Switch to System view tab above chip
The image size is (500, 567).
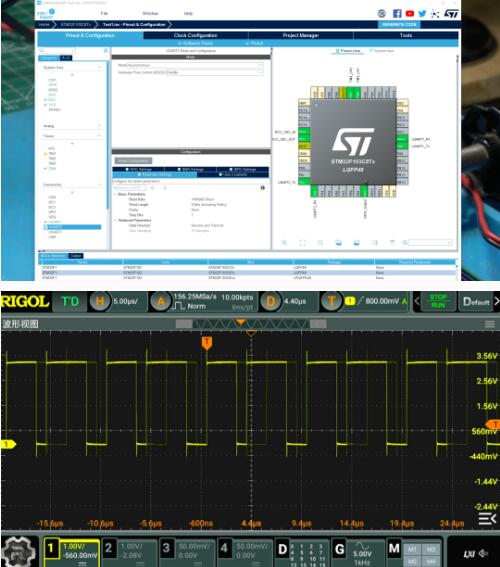pyautogui.click(x=381, y=51)
